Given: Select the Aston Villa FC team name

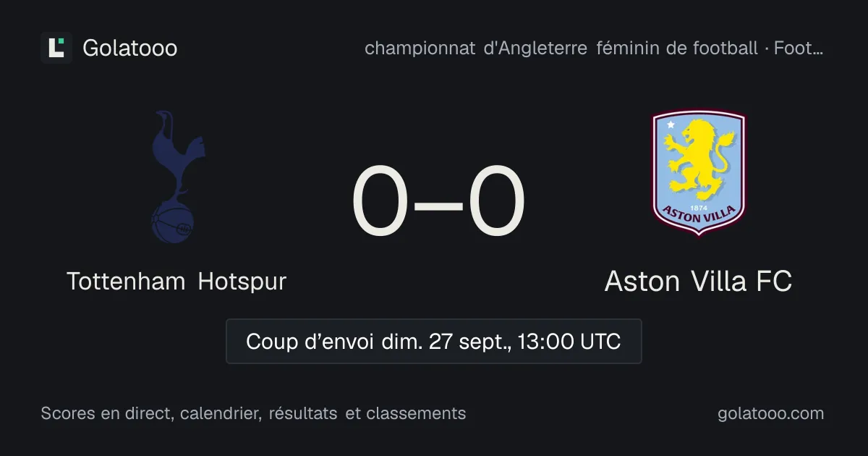Looking at the screenshot, I should pos(698,282).
